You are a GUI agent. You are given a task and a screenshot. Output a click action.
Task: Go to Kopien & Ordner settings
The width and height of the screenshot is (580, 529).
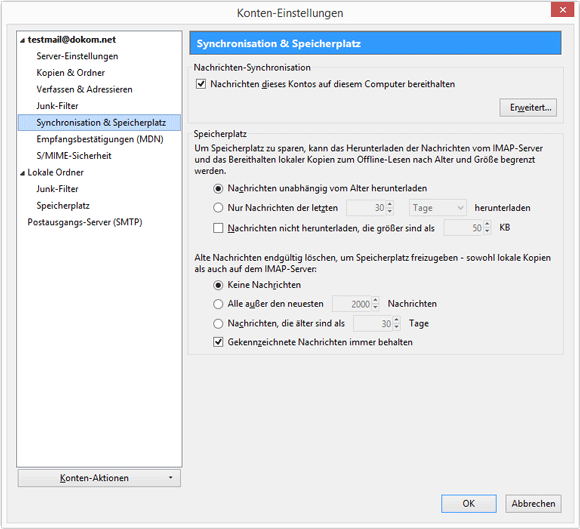click(71, 73)
